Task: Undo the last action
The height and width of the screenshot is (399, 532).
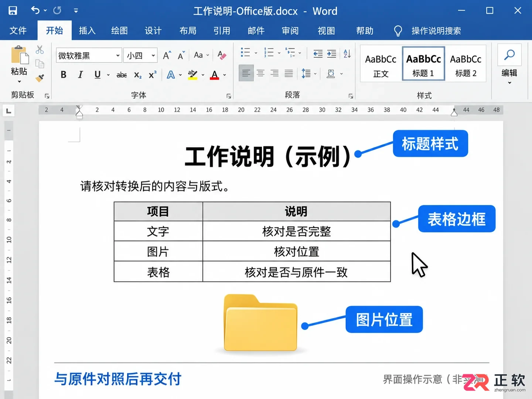Action: (35, 10)
